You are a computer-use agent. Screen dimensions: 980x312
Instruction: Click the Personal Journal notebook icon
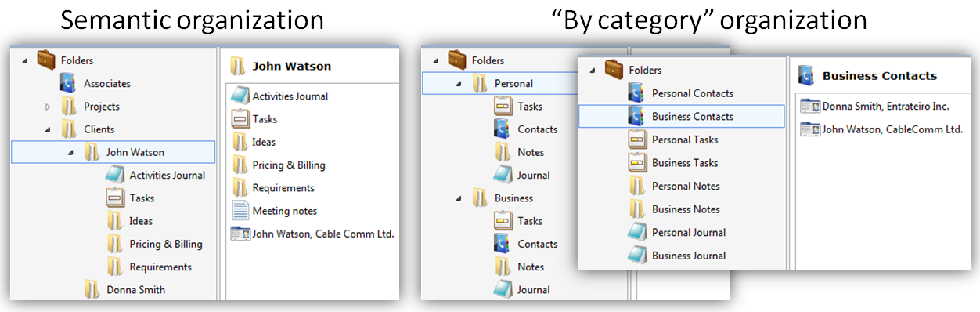pos(637,232)
